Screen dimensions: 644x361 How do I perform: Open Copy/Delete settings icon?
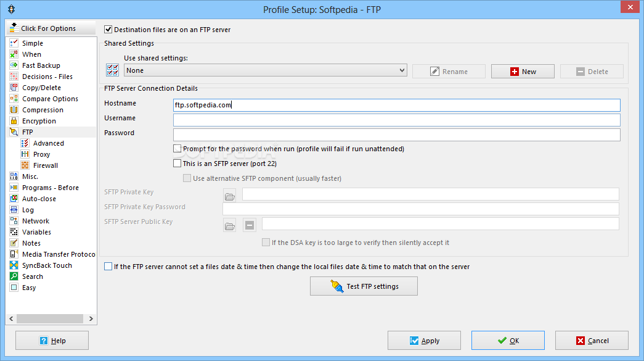tap(14, 87)
